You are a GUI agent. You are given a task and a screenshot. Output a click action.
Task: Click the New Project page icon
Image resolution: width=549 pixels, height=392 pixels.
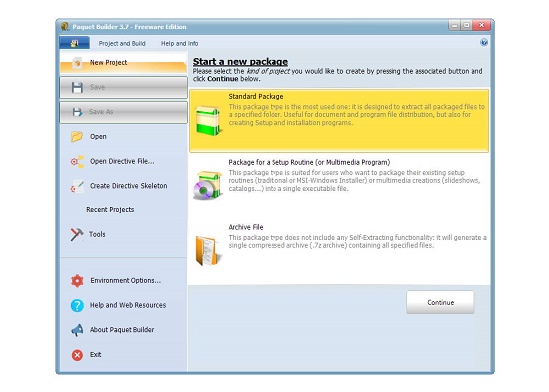[x=77, y=63]
